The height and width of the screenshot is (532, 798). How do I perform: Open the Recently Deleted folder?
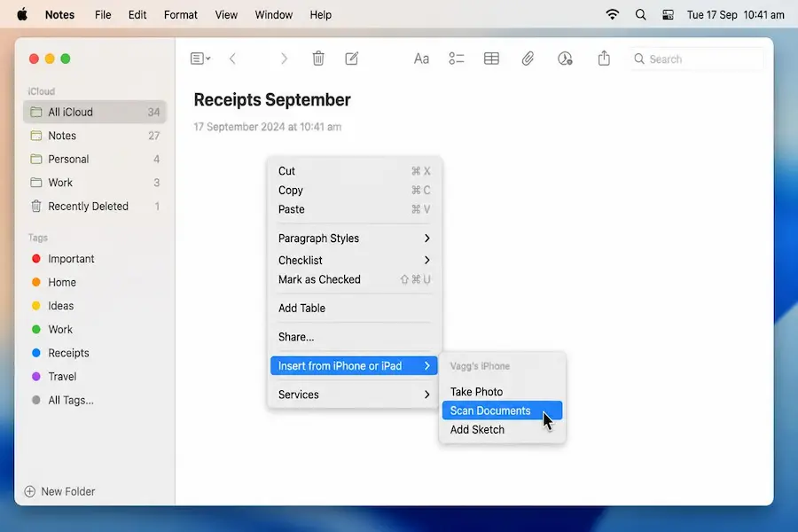95,207
